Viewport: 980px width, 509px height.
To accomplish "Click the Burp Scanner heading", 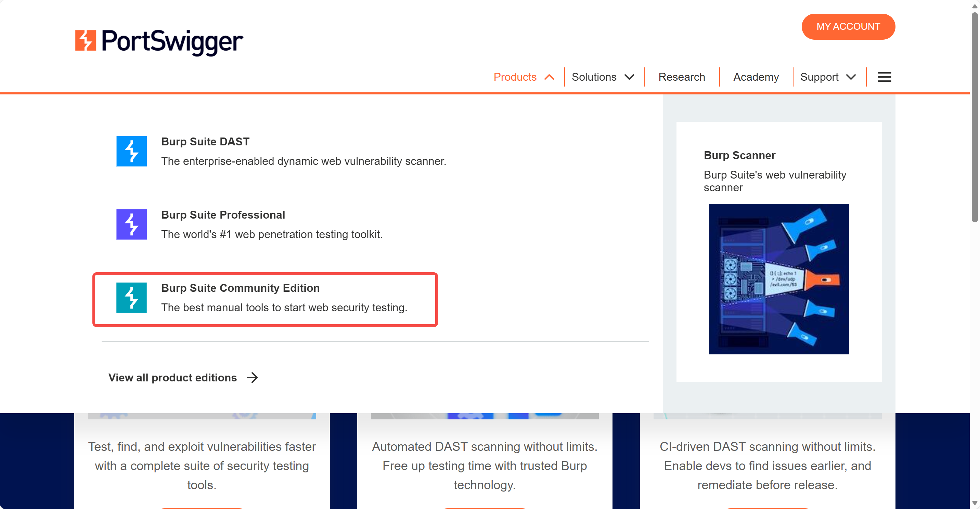I will 739,155.
